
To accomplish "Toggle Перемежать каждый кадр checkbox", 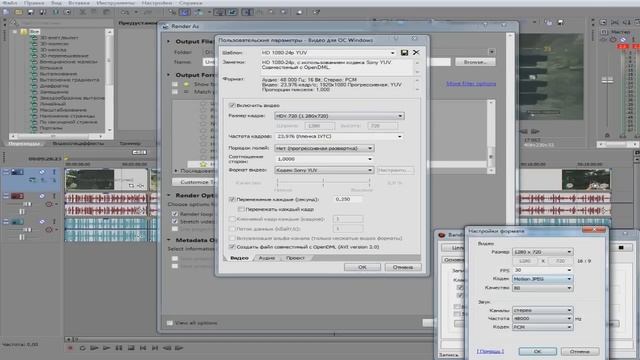I will [241, 209].
